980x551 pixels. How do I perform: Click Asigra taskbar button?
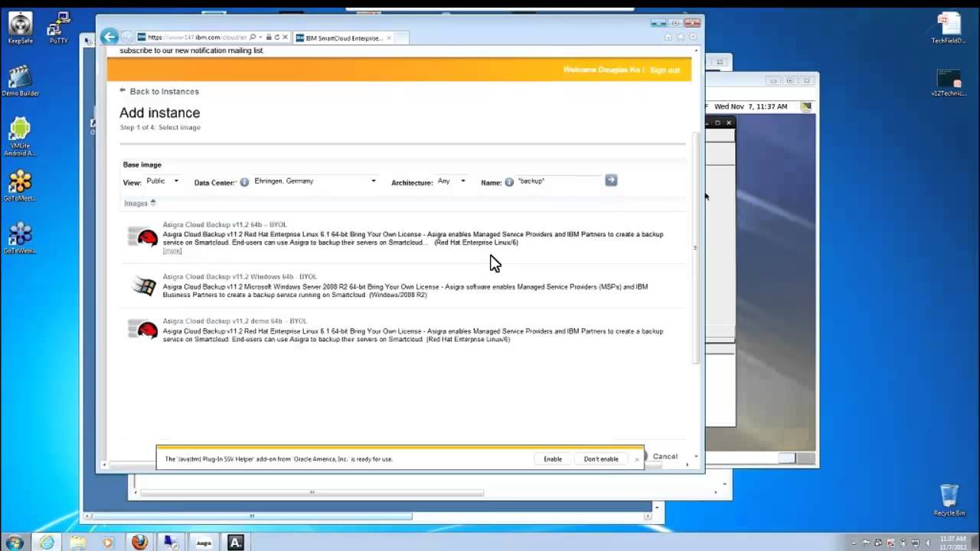[204, 542]
